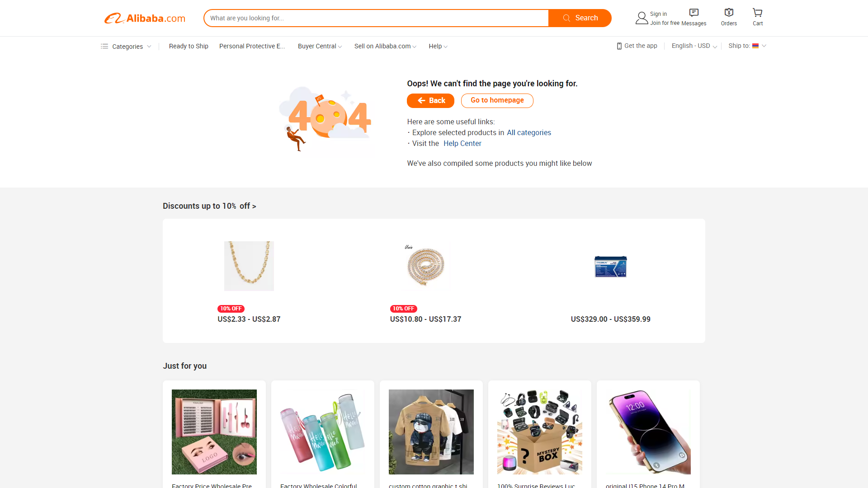Click the Get the app mobile icon
This screenshot has height=488, width=868.
tap(619, 46)
